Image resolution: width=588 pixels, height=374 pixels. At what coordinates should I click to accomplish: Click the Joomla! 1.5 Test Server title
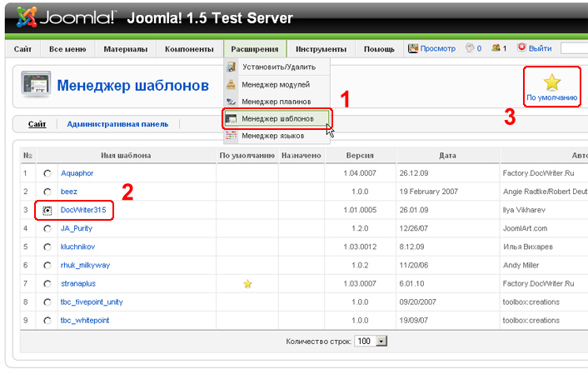[210, 18]
